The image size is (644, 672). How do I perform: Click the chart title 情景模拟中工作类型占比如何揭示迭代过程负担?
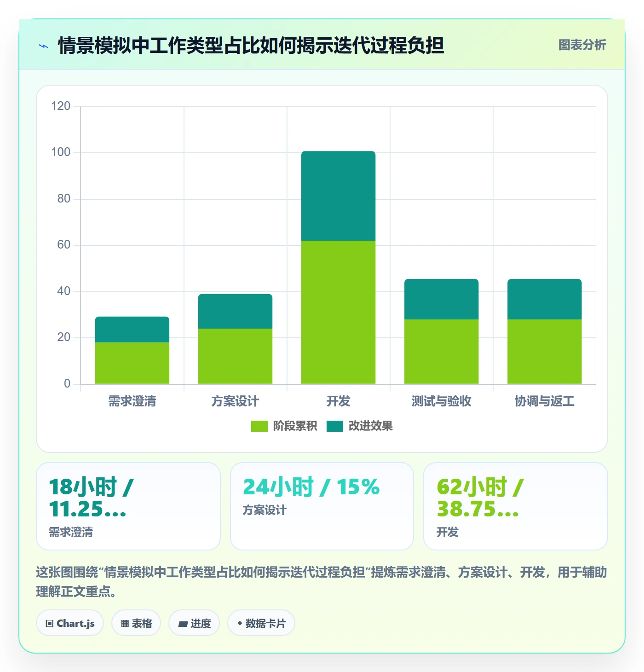click(x=251, y=46)
